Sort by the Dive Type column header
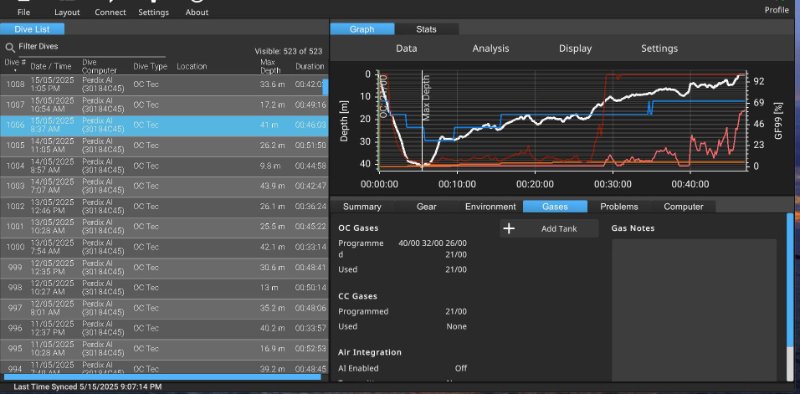The image size is (800, 394). [x=151, y=66]
